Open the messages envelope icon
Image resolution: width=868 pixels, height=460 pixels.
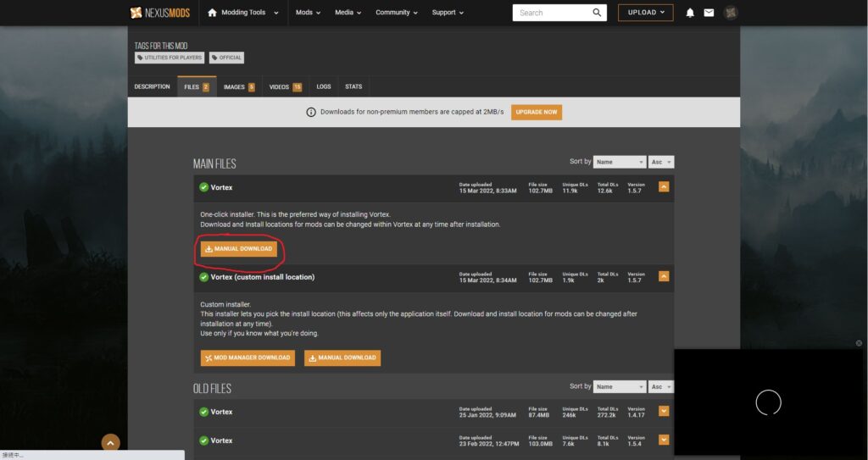pos(709,13)
